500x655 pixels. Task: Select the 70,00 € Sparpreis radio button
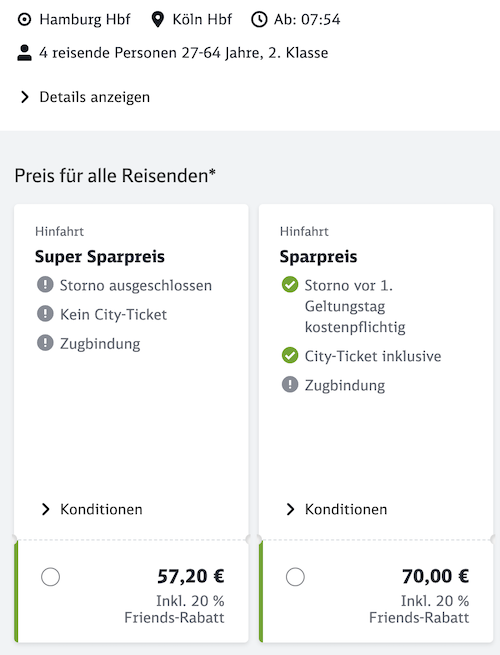[x=295, y=577]
